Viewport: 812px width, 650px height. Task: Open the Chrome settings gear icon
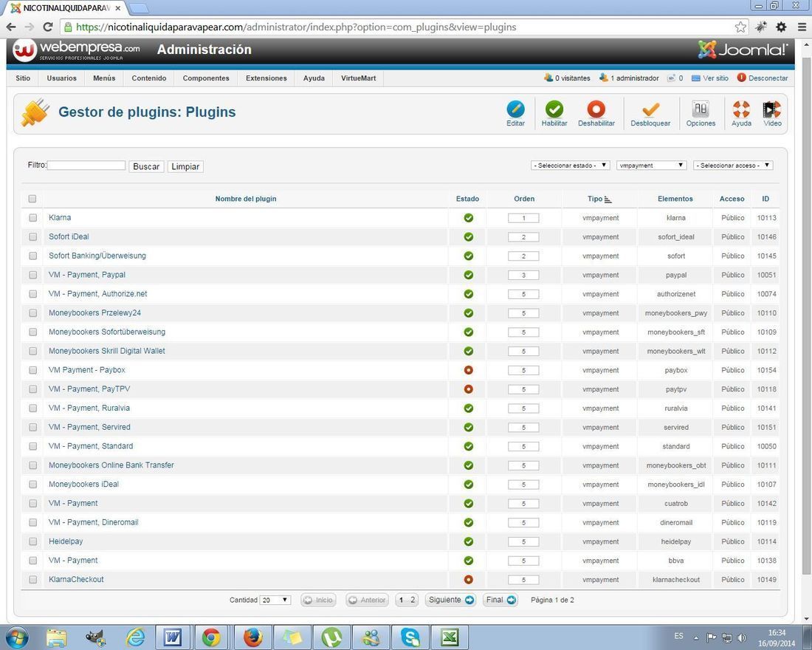tap(781, 27)
